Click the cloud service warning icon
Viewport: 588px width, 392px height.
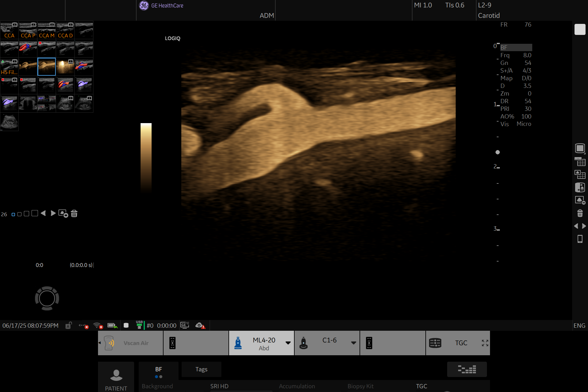pos(200,326)
